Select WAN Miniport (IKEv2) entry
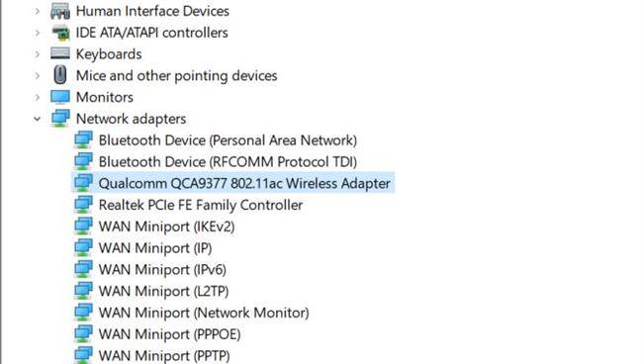The width and height of the screenshot is (643, 364). pos(166,227)
